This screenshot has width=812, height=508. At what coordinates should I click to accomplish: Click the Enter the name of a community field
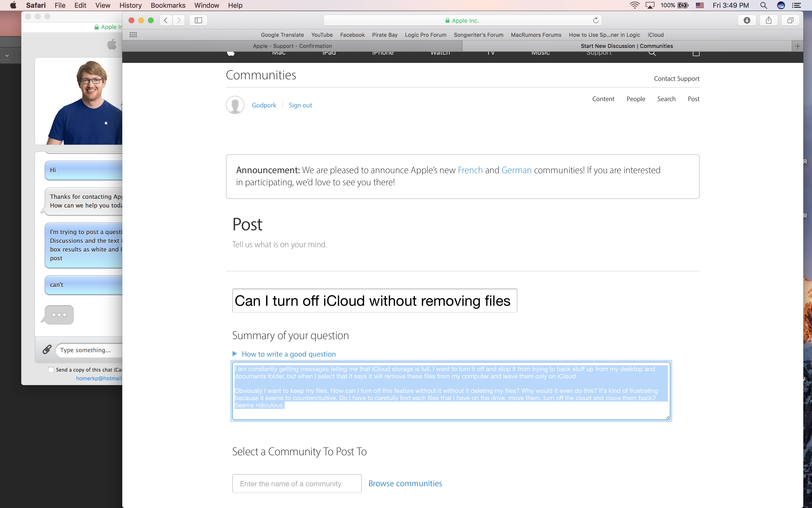point(297,484)
